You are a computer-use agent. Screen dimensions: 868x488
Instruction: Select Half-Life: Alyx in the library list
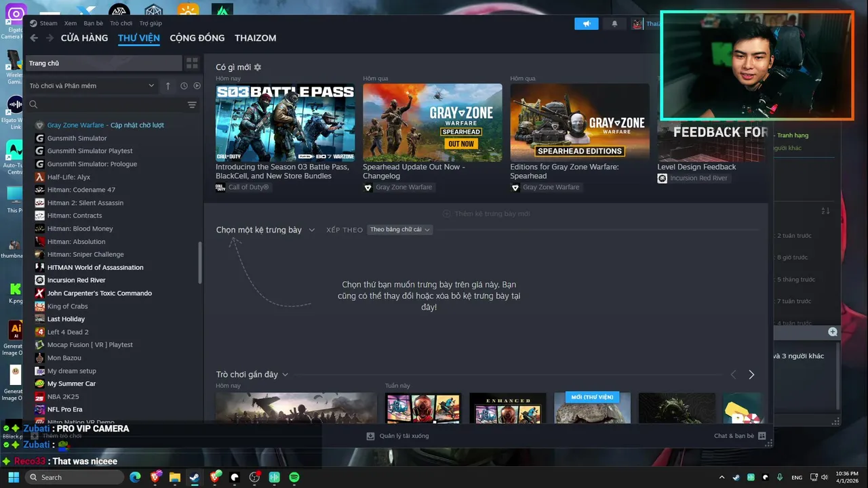point(68,177)
